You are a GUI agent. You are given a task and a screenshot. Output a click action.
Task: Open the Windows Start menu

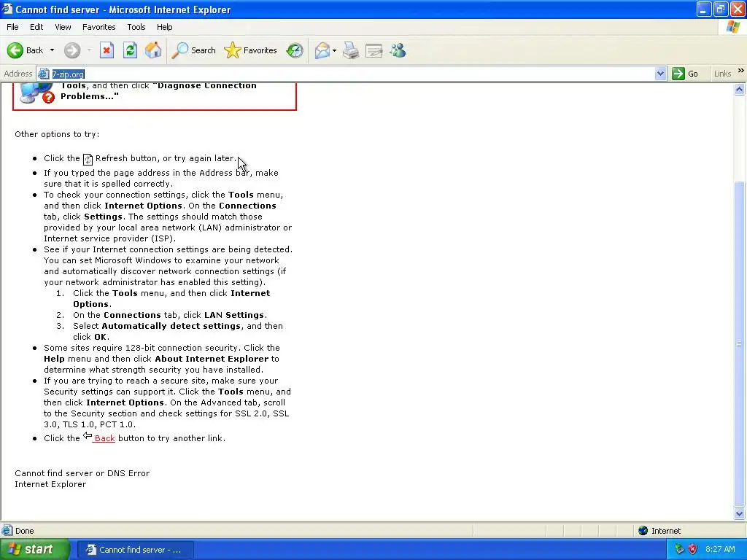[35, 550]
